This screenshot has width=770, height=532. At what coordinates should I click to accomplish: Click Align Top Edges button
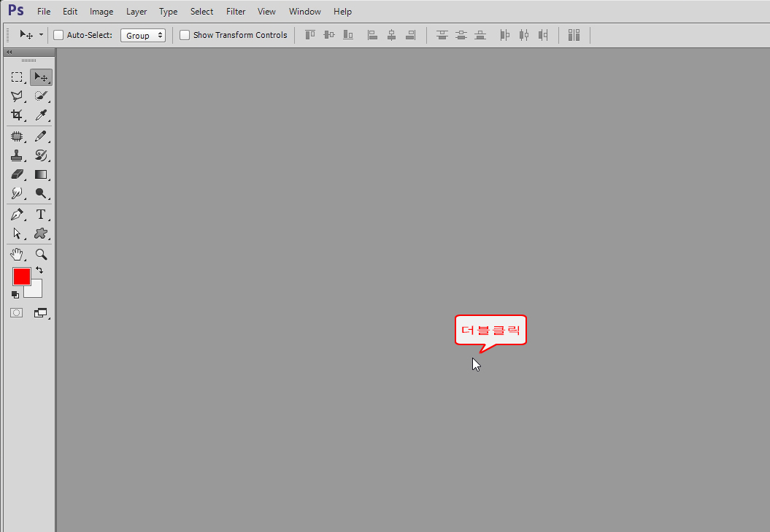(310, 35)
